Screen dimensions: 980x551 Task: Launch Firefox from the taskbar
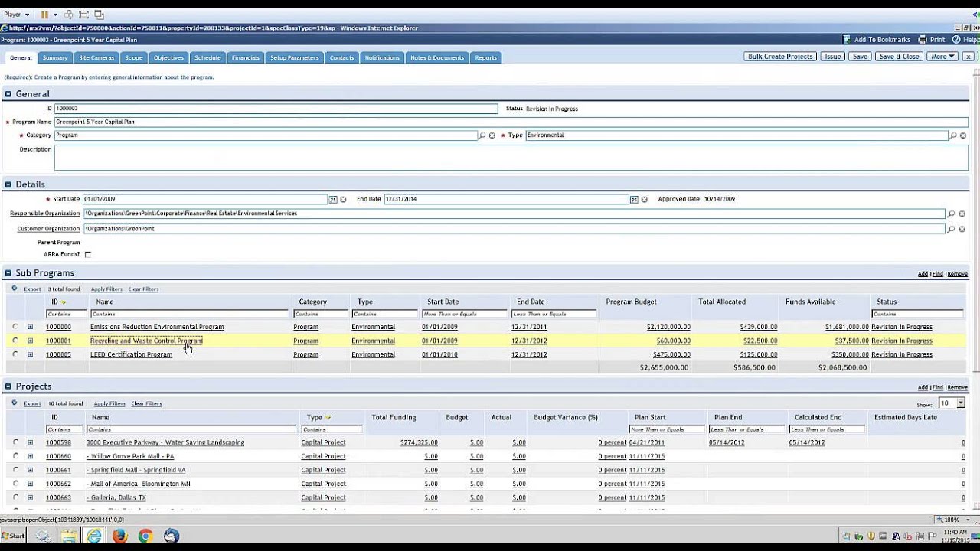click(119, 536)
